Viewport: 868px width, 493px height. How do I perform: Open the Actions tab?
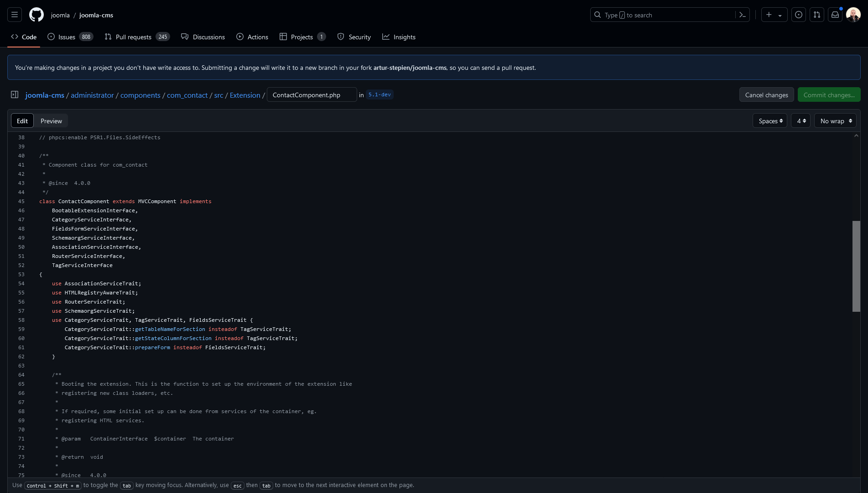pyautogui.click(x=252, y=37)
